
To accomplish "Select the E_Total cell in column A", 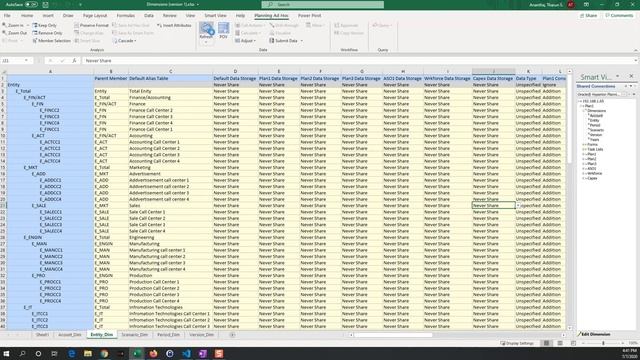I will click(x=51, y=91).
